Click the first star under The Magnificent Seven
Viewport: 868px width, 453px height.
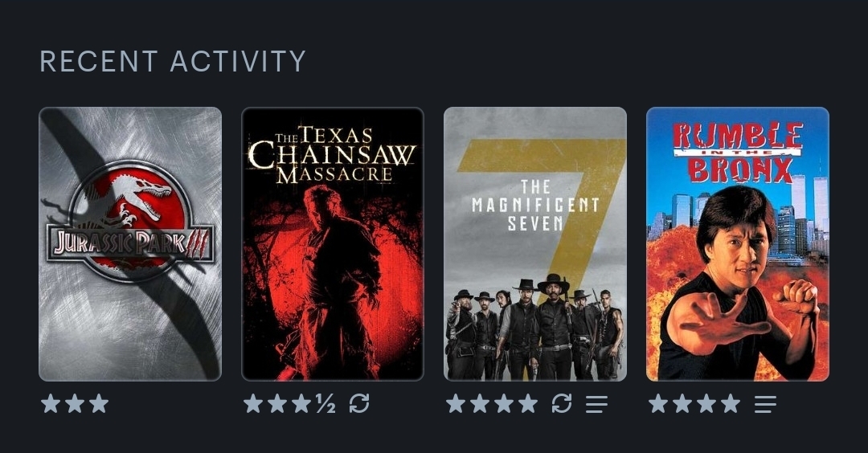tap(456, 403)
